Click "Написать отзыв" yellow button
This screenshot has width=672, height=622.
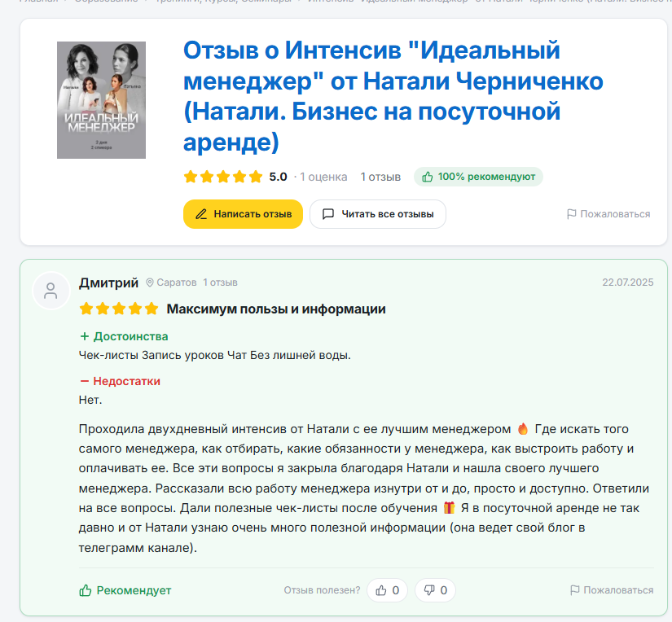click(x=243, y=214)
